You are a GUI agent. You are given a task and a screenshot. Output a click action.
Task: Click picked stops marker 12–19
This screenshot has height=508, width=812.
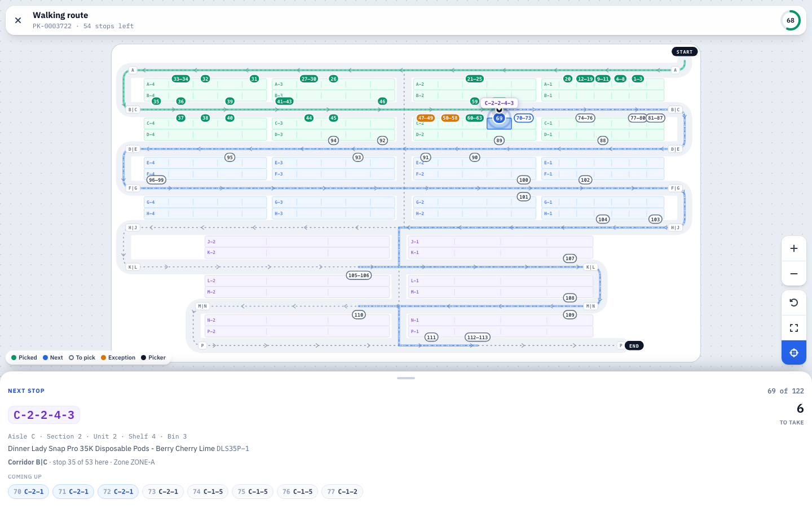585,79
